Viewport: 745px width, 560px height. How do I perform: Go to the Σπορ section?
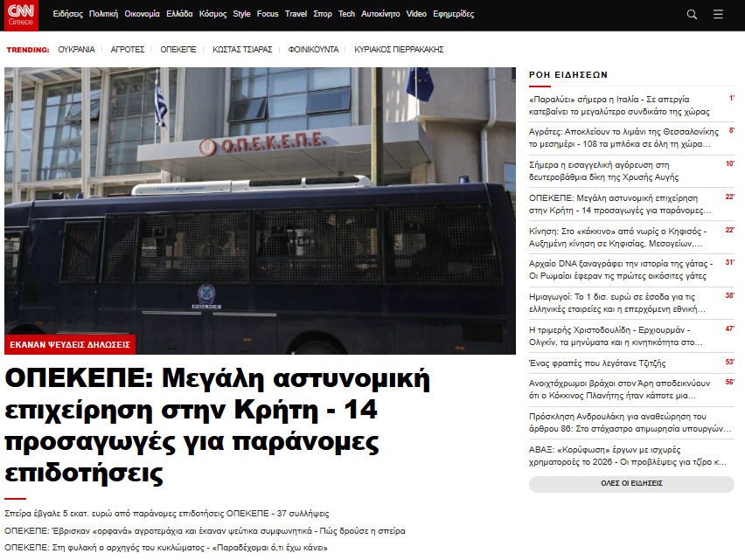(x=323, y=15)
